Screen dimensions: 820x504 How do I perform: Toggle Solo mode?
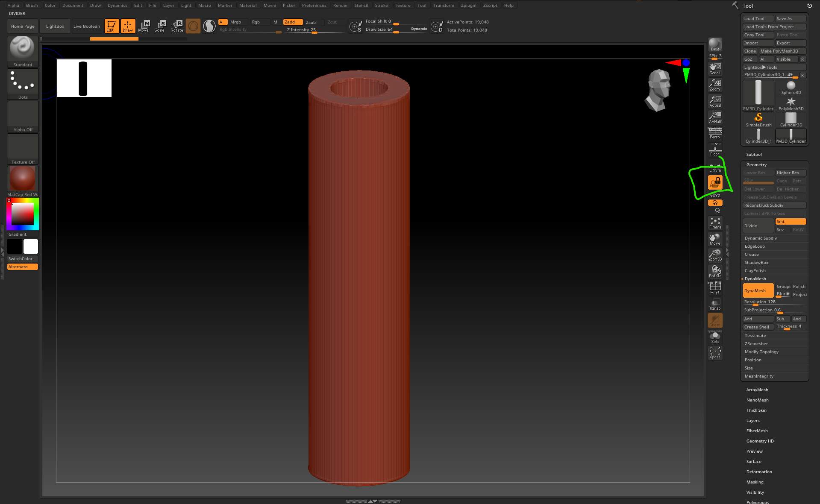click(x=715, y=337)
